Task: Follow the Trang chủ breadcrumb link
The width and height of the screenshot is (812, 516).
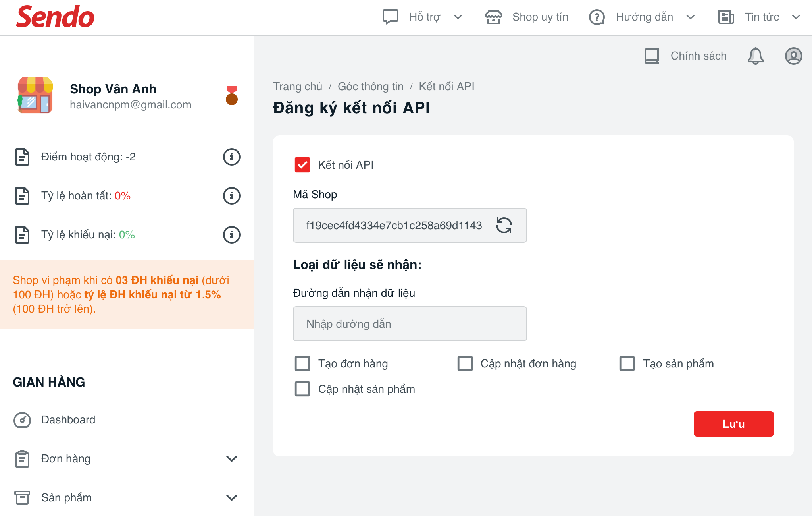Action: pos(297,86)
